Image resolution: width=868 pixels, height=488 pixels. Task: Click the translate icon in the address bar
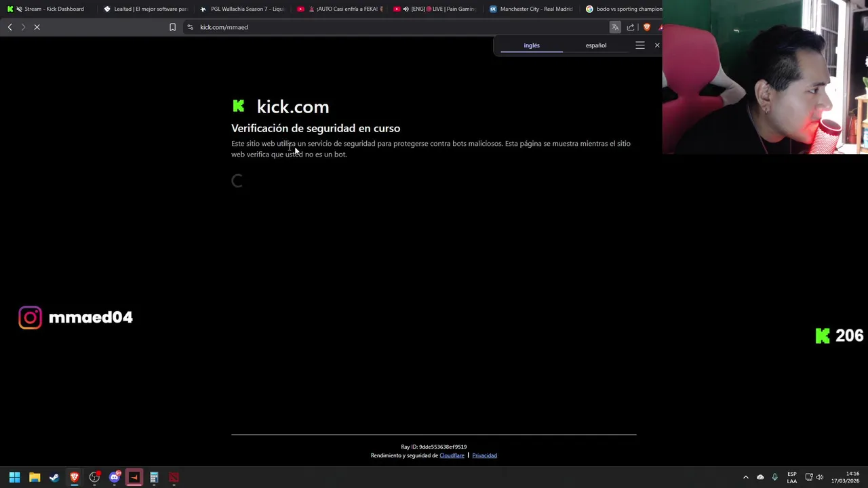615,27
